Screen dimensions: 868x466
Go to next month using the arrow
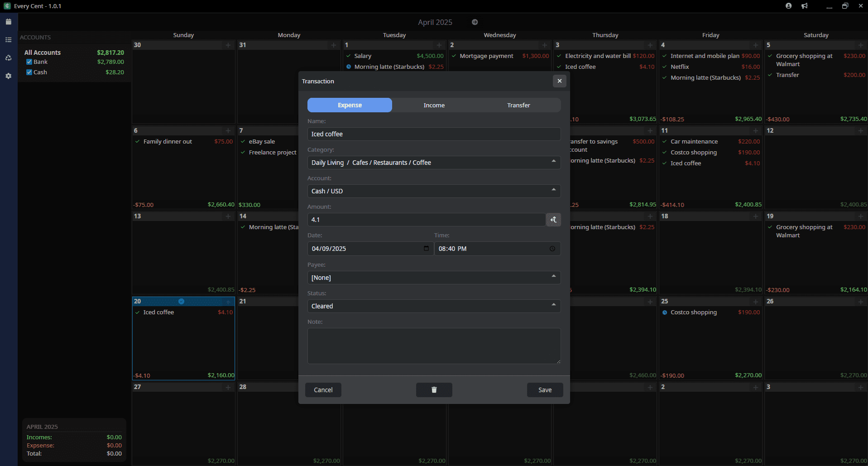(475, 22)
